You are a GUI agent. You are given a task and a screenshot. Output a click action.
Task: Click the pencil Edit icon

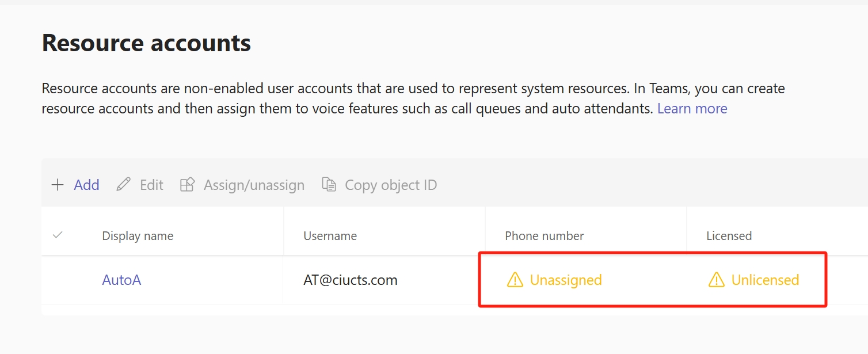point(123,185)
